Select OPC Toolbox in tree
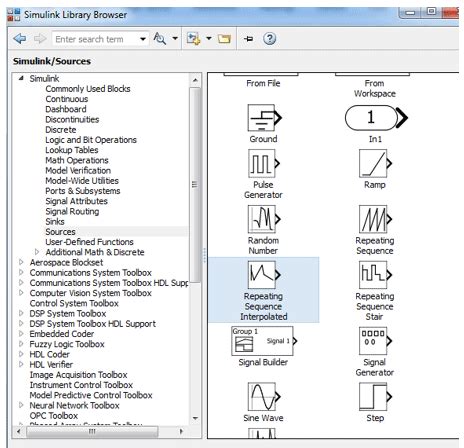Screen dimensions: 464x448 point(54,416)
